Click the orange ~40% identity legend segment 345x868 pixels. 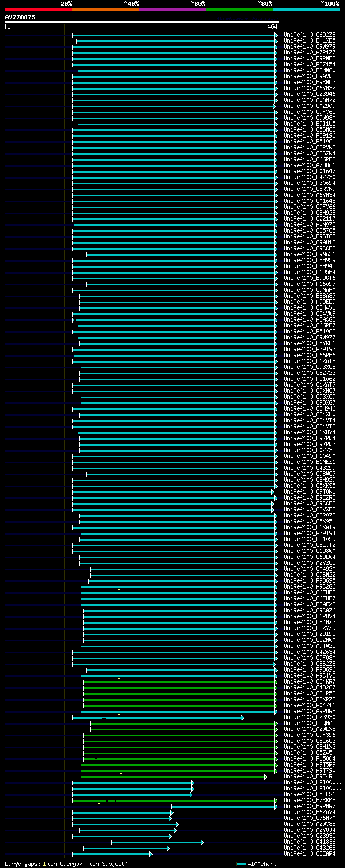(x=106, y=10)
